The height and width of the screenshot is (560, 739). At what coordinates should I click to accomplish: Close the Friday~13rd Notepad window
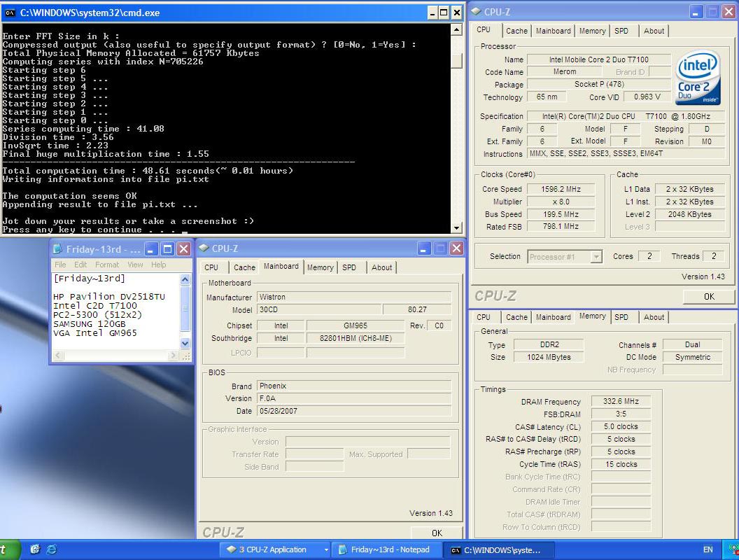(184, 249)
